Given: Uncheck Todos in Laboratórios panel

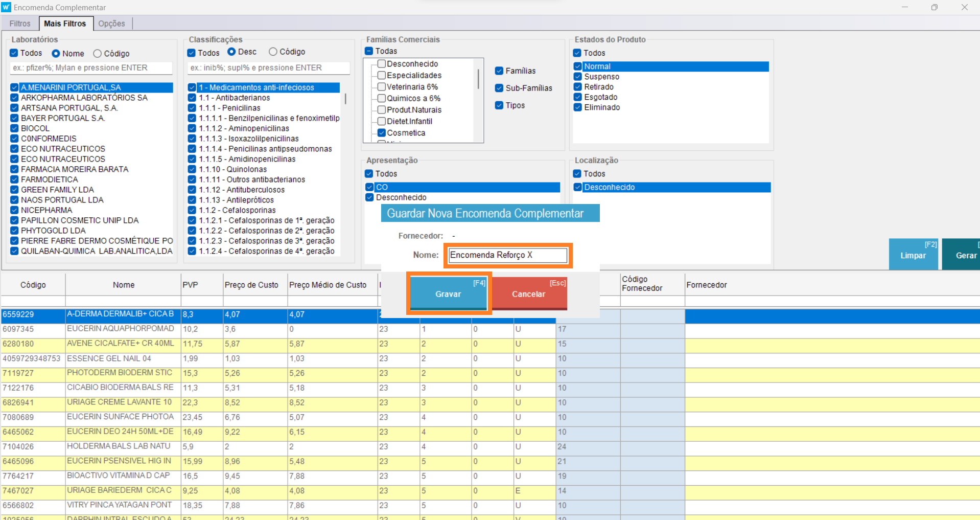Looking at the screenshot, I should pyautogui.click(x=14, y=53).
